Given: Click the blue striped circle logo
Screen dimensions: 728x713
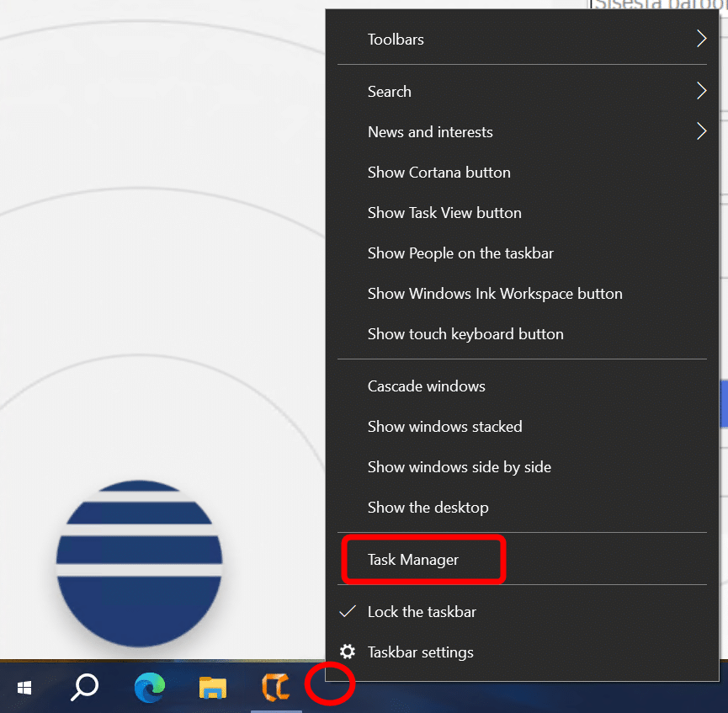Looking at the screenshot, I should (140, 563).
